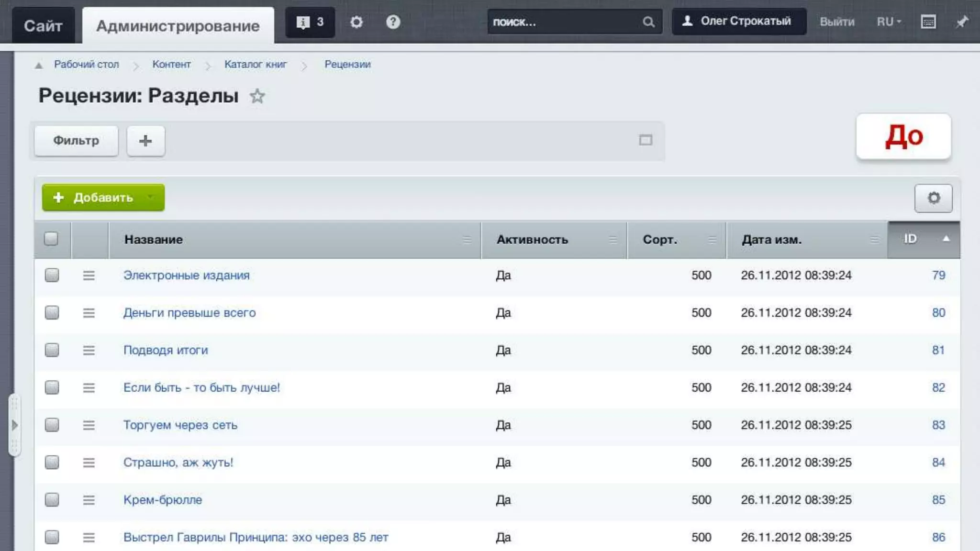Open Каталог книг breadcrumb item
Viewport: 980px width, 551px height.
[256, 64]
